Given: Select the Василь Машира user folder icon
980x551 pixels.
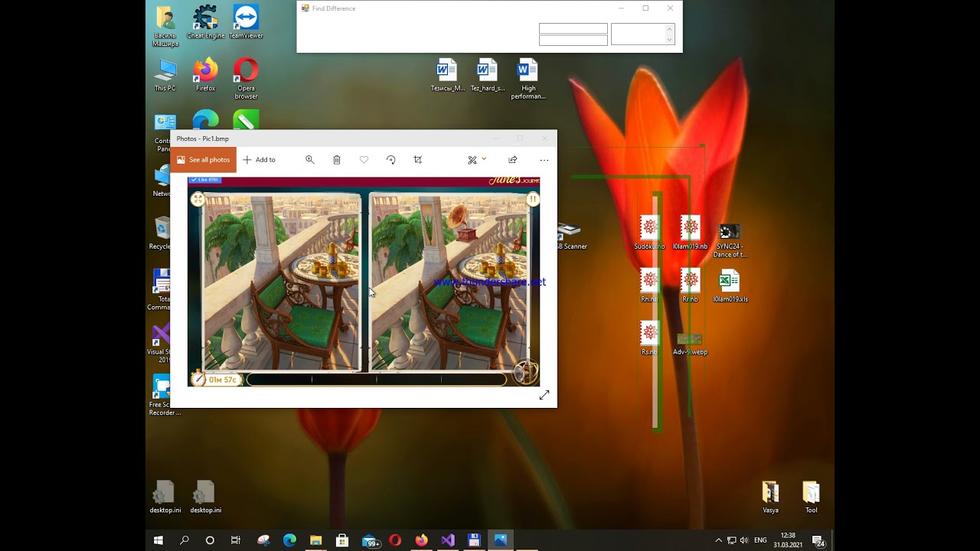Looking at the screenshot, I should pyautogui.click(x=165, y=27).
